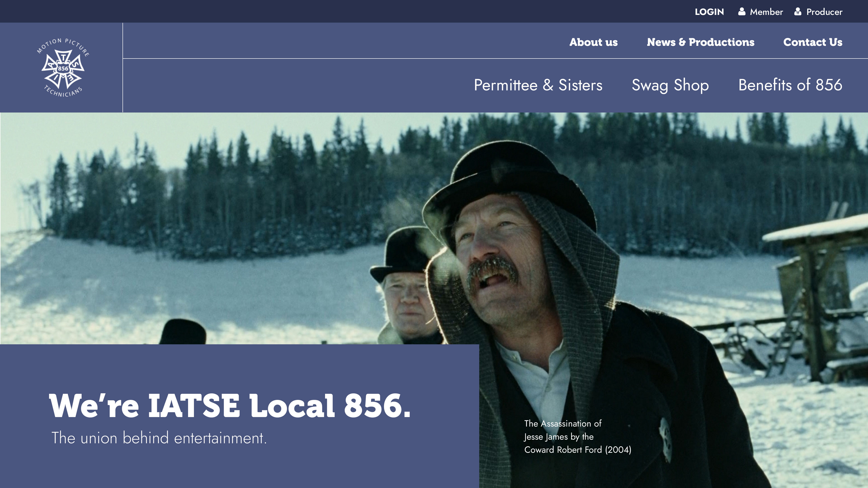The image size is (868, 488).
Task: Click the Member person icon
Action: (741, 12)
